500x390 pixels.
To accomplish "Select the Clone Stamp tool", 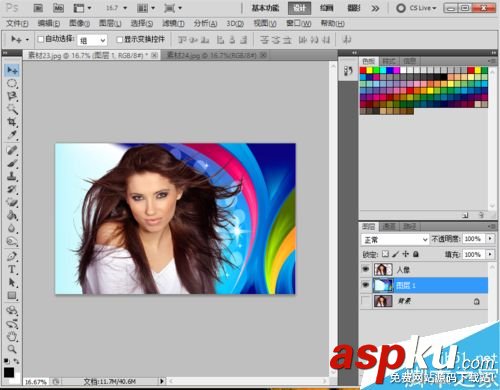I will [x=12, y=176].
